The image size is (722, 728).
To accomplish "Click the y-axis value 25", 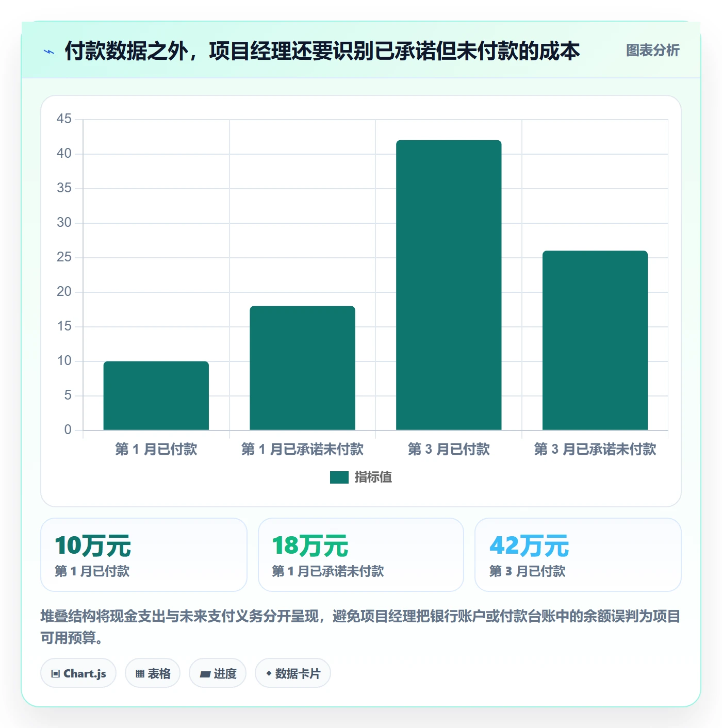I will pyautogui.click(x=64, y=257).
